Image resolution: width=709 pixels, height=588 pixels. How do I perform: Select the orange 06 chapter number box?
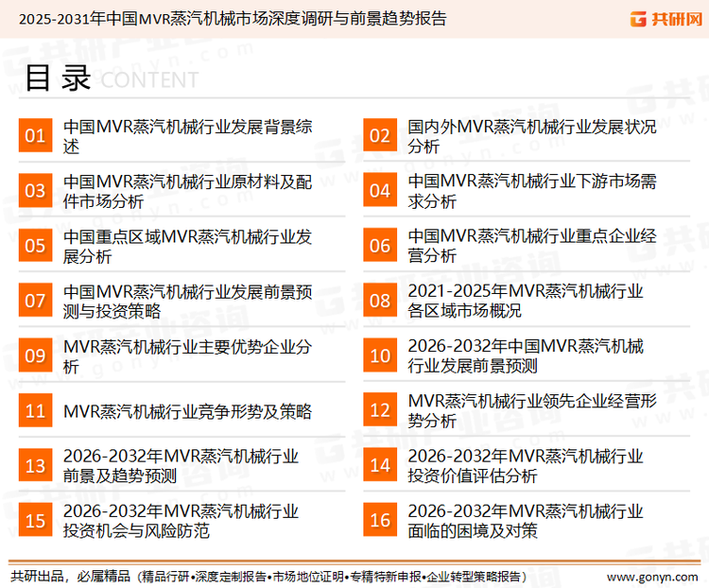click(380, 245)
